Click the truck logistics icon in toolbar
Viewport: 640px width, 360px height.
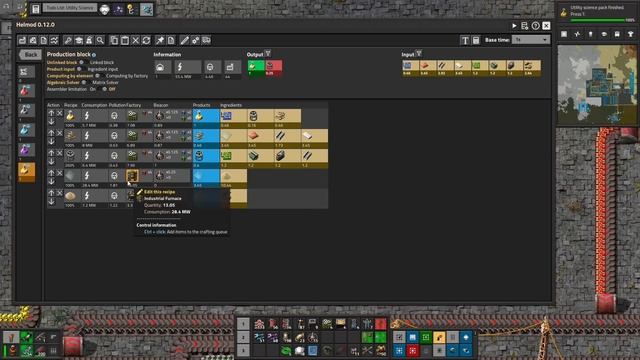click(x=206, y=40)
